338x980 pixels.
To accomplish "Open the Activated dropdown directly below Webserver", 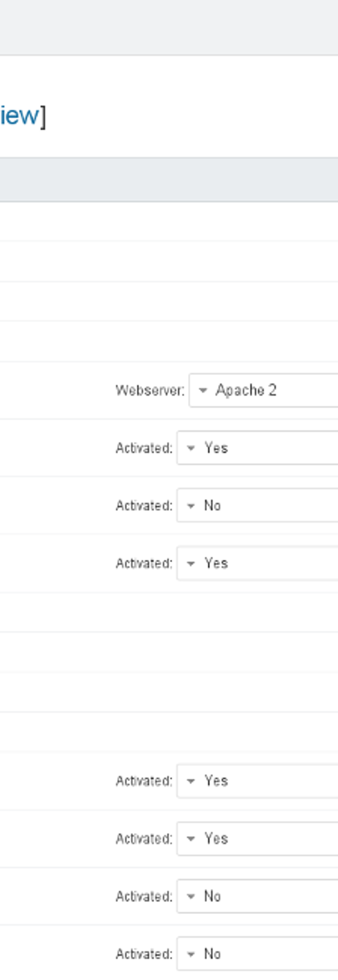I will pyautogui.click(x=257, y=448).
